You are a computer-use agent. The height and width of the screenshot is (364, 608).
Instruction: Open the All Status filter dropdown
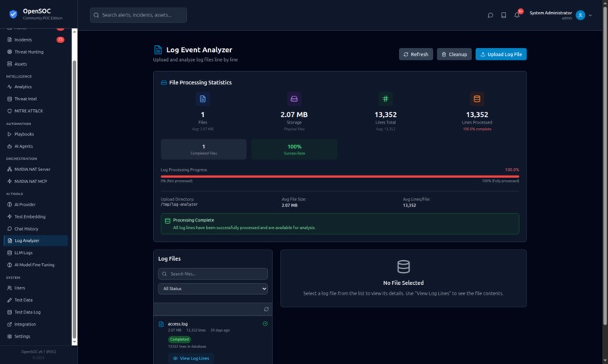(213, 289)
